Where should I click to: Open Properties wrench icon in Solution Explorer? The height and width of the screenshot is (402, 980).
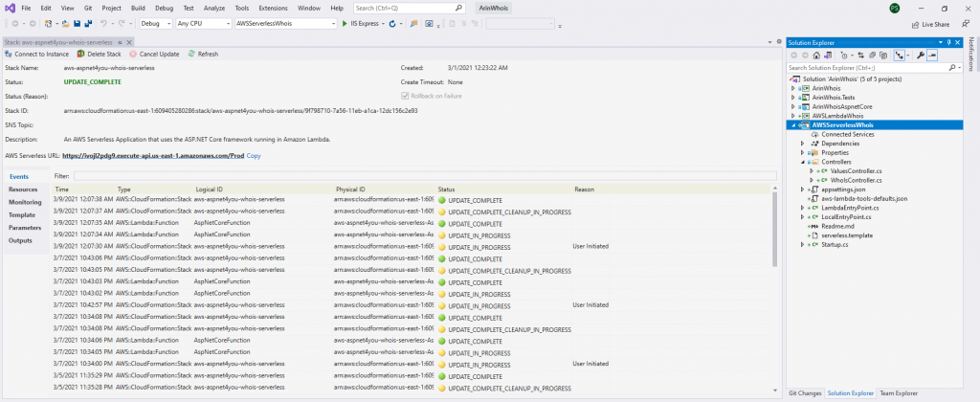920,55
